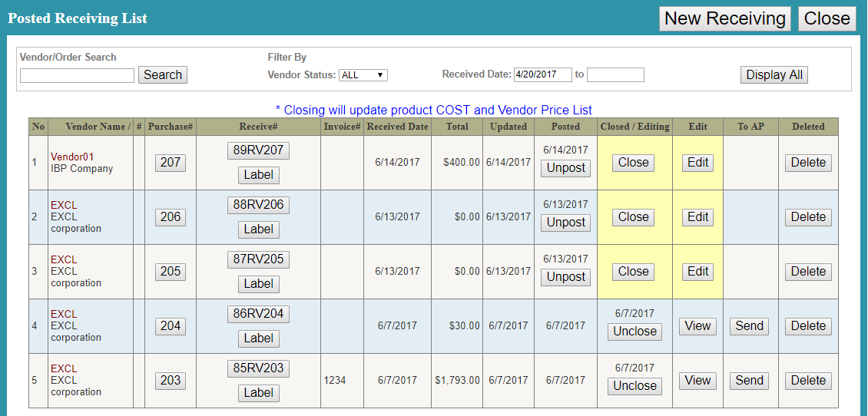
Task: Unpost receiving 87RV205
Action: [x=566, y=277]
